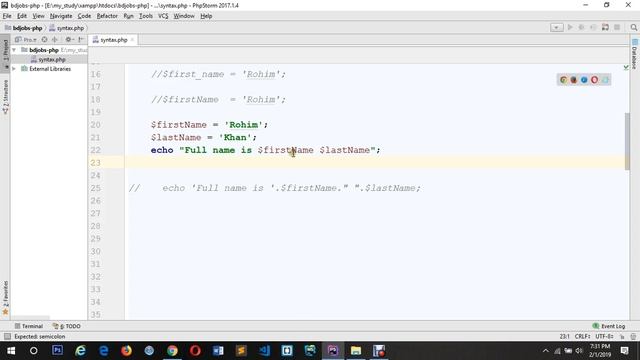Open the Project view selector dropdown
This screenshot has width=640, height=360.
tap(26, 40)
